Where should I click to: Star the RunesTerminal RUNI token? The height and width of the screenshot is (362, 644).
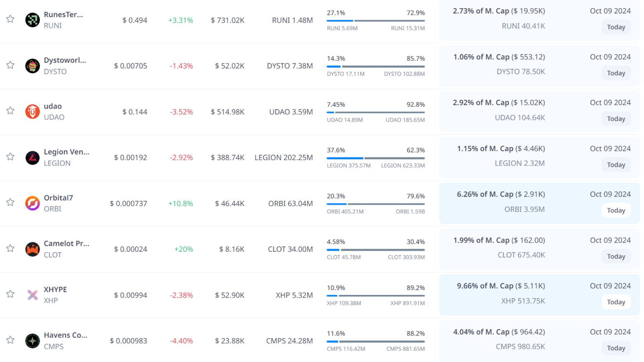[10, 19]
